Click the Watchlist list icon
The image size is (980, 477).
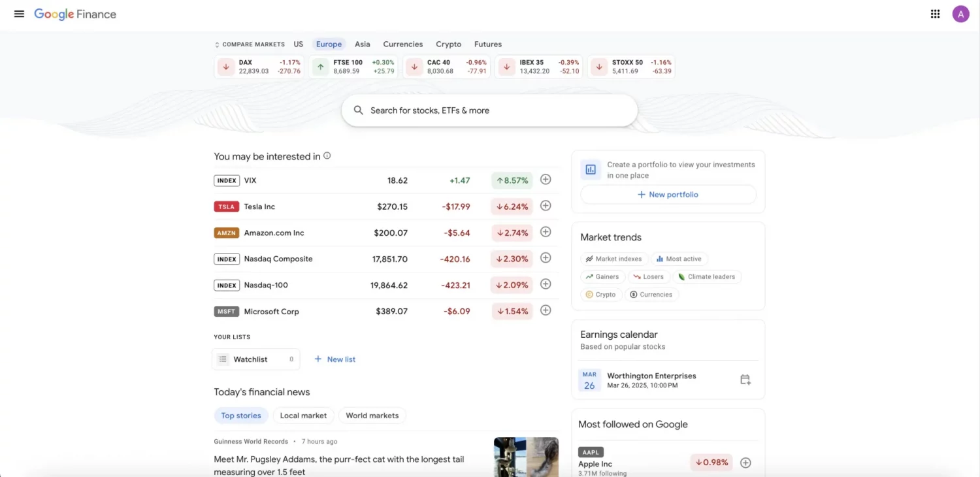click(x=223, y=359)
